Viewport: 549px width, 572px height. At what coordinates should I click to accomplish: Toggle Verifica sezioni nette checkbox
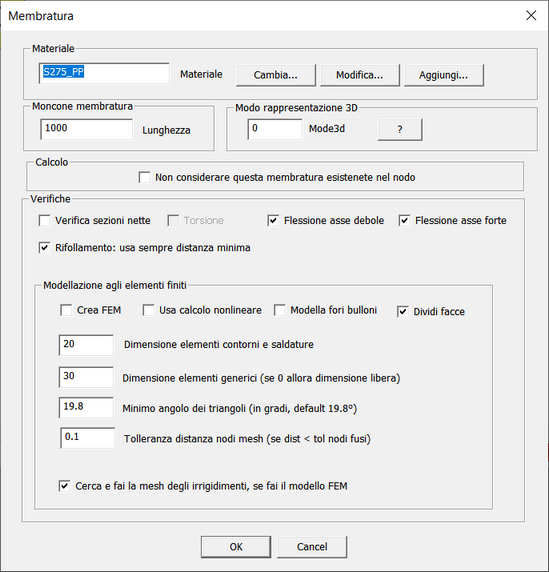point(45,221)
